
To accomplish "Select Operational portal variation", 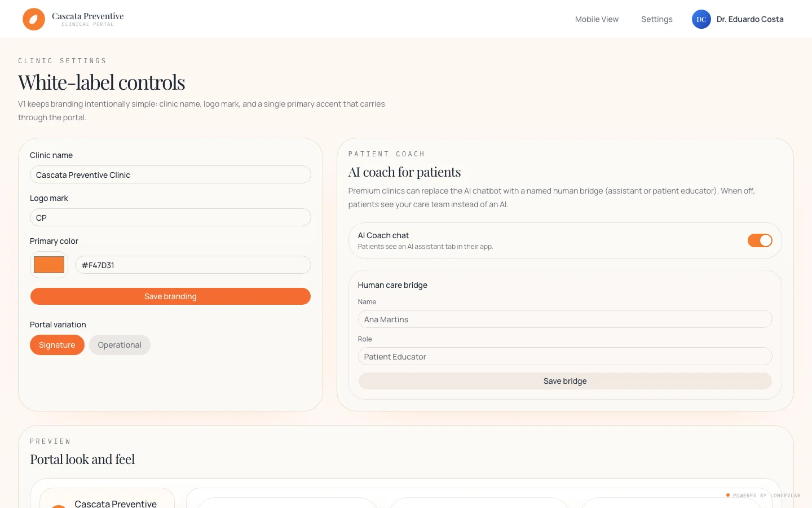I will tap(120, 345).
